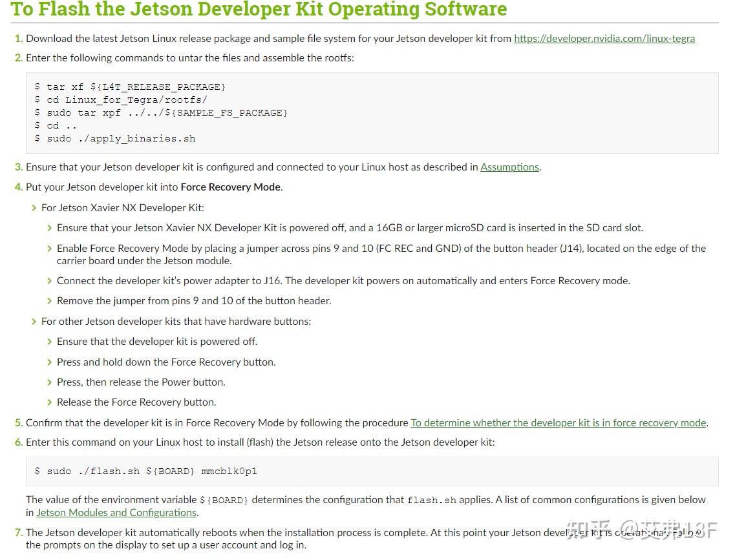The width and height of the screenshot is (735, 560).
Task: Click the inline 'flash.sh' code in the paragraph
Action: click(x=432, y=500)
